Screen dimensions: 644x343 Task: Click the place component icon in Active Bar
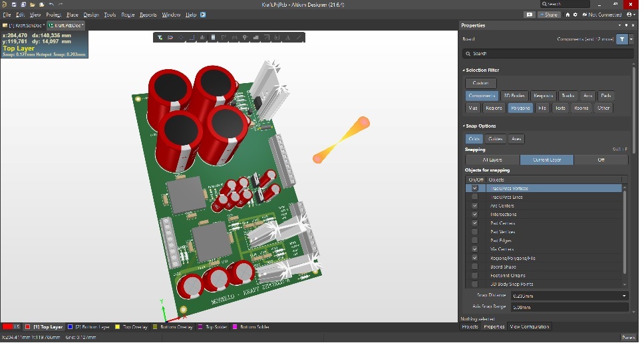click(213, 38)
